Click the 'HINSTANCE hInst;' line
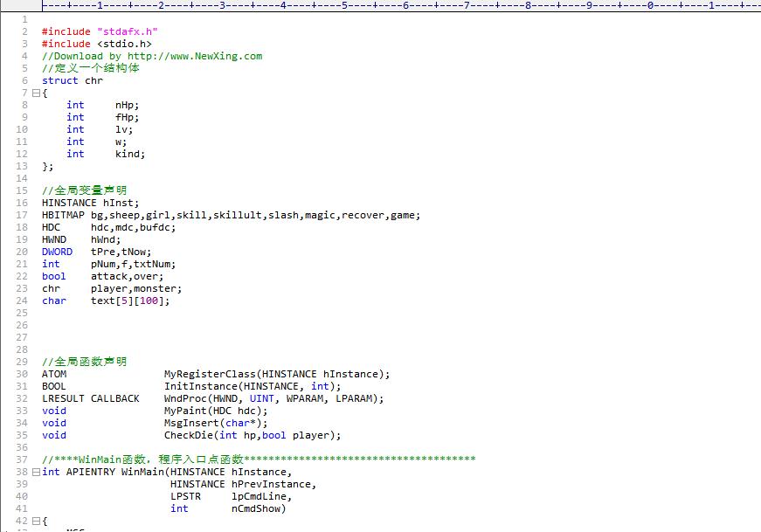The height and width of the screenshot is (532, 761). click(90, 203)
